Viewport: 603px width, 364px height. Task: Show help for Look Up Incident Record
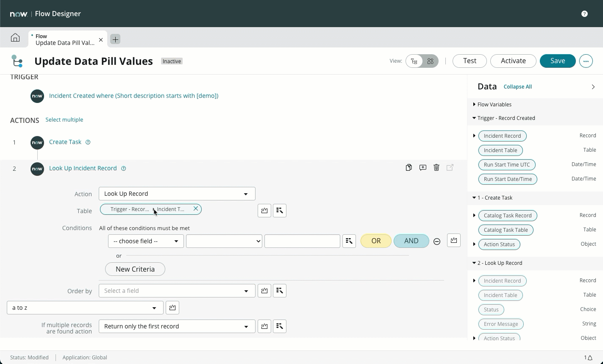[124, 169]
